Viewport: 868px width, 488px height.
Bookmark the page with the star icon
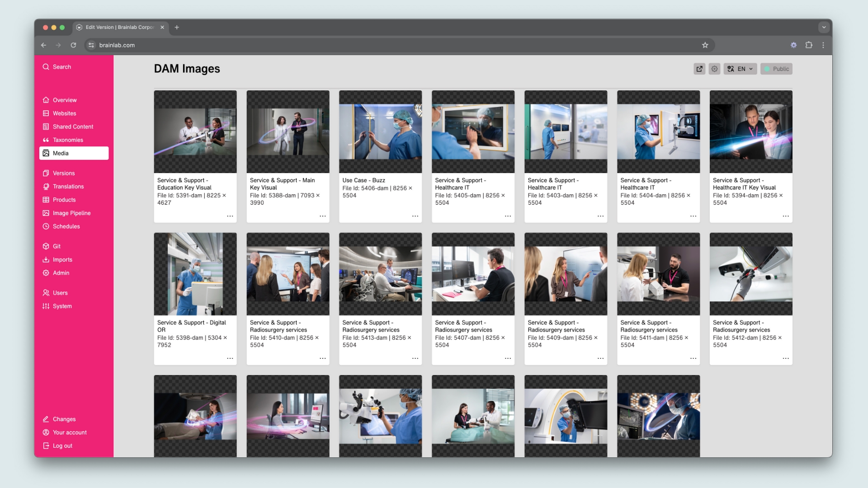[705, 45]
